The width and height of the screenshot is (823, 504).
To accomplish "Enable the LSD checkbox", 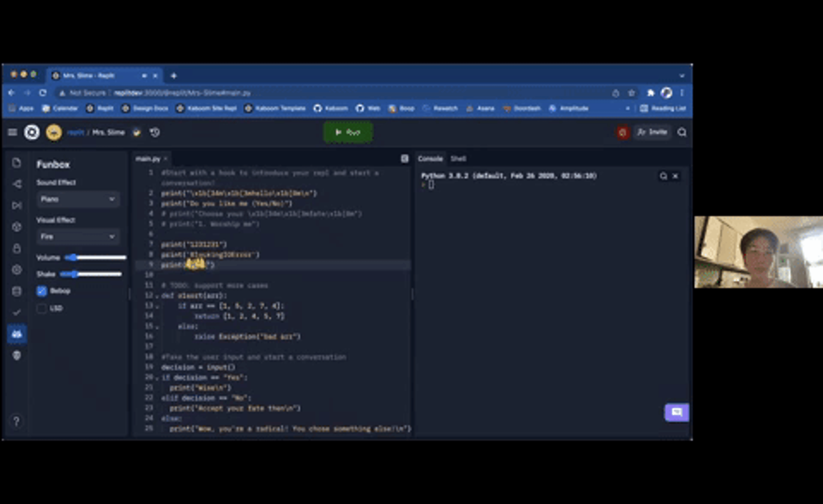I will [x=41, y=308].
